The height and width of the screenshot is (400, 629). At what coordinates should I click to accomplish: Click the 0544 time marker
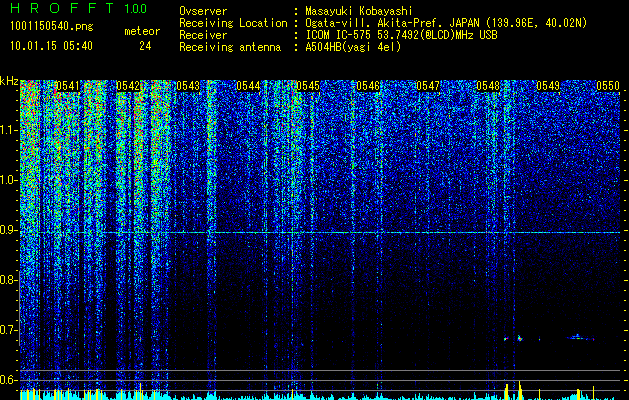click(248, 86)
